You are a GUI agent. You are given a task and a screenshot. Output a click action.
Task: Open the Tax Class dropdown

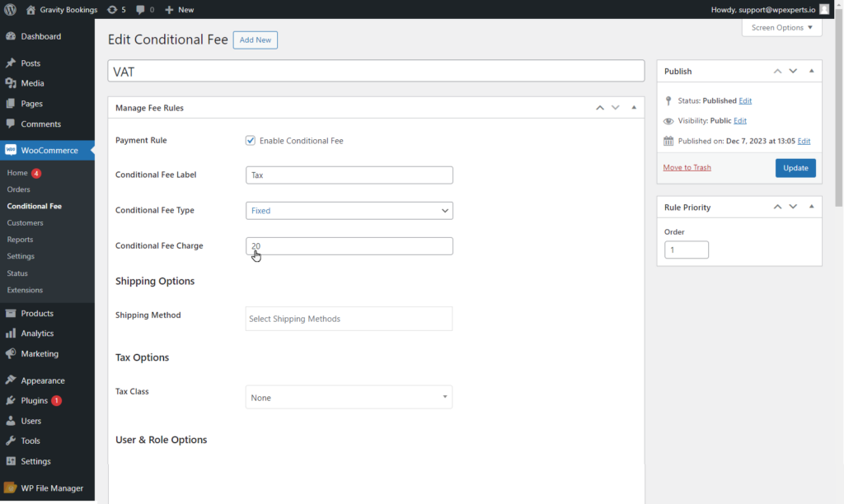click(349, 398)
